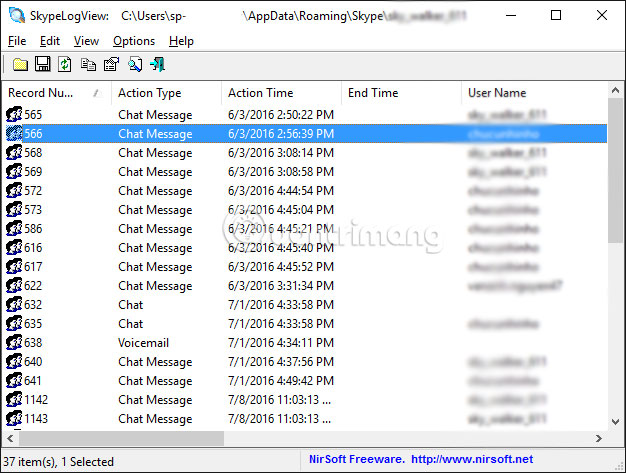This screenshot has width=626, height=473.
Task: Select record 1143 row icon
Action: click(x=14, y=419)
